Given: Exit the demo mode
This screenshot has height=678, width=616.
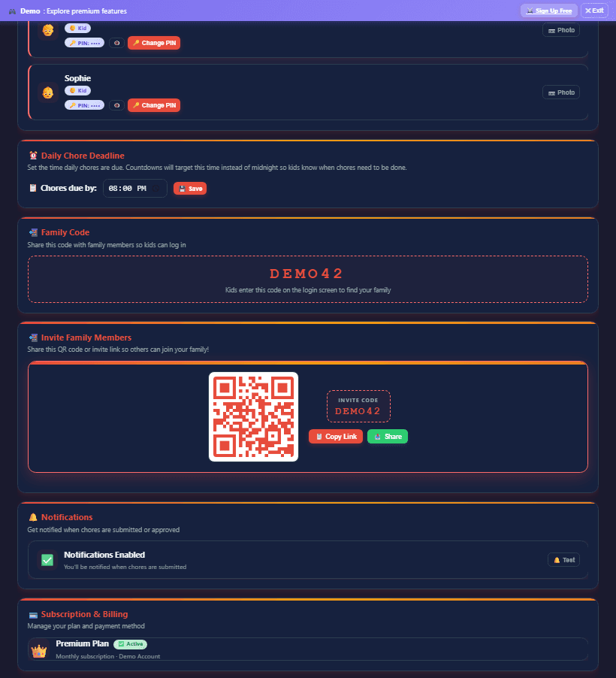Looking at the screenshot, I should (594, 11).
